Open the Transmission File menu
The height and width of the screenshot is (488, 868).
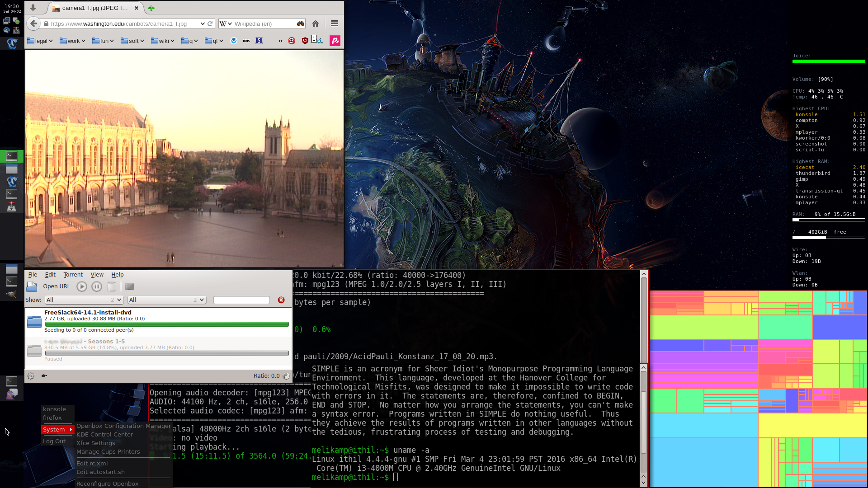33,275
